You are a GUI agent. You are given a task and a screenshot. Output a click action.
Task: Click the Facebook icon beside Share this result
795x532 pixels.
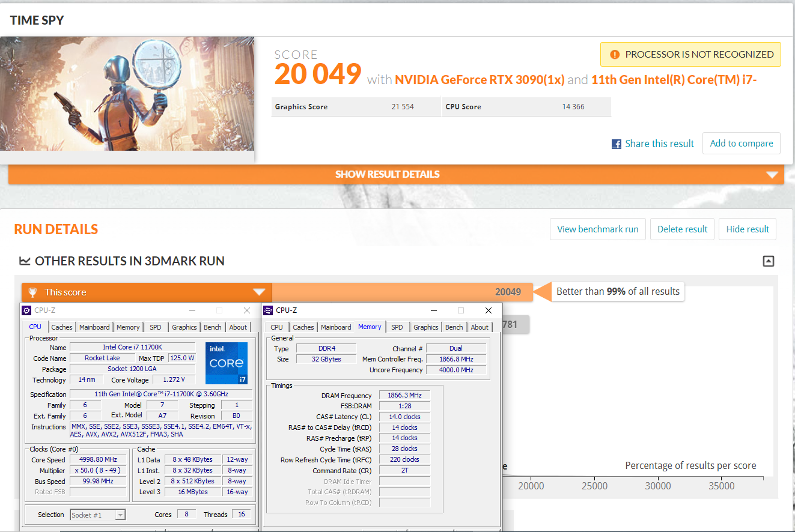(x=616, y=144)
